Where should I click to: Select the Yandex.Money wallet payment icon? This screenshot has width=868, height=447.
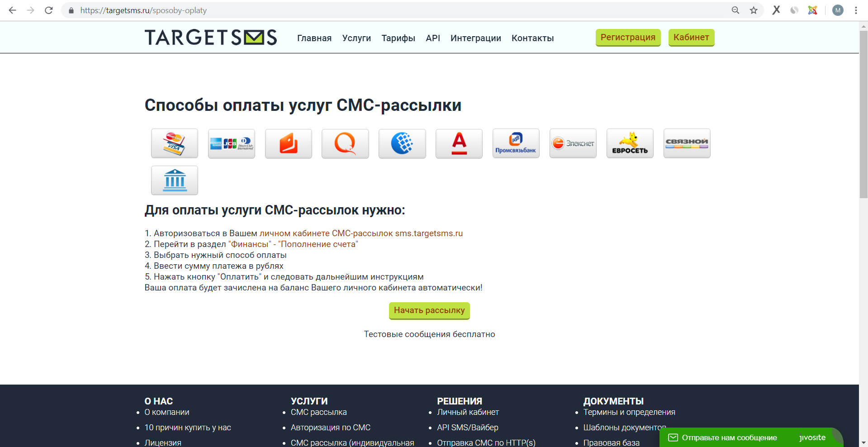pyautogui.click(x=289, y=143)
